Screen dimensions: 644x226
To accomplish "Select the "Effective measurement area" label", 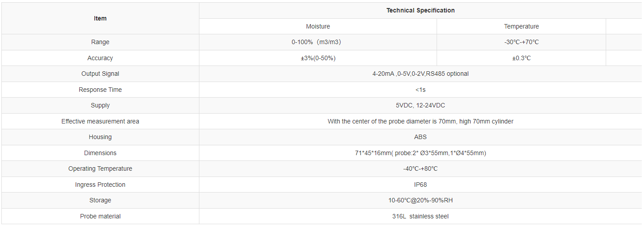I will (100, 121).
